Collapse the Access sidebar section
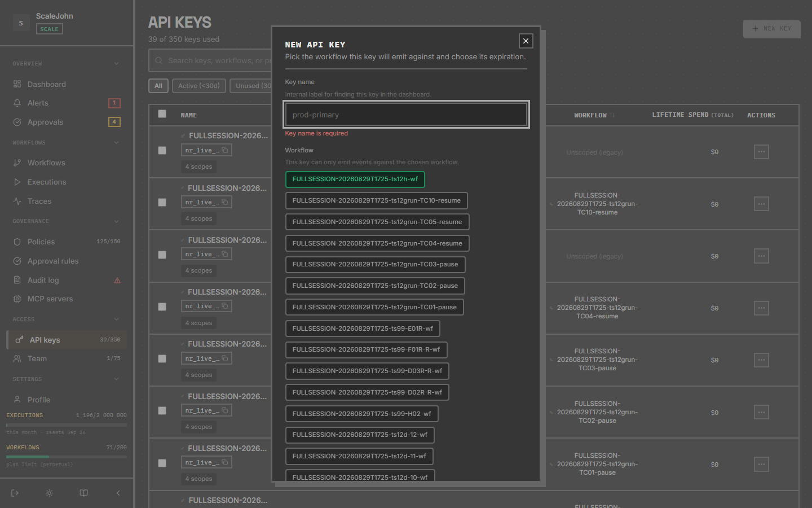 pyautogui.click(x=117, y=319)
